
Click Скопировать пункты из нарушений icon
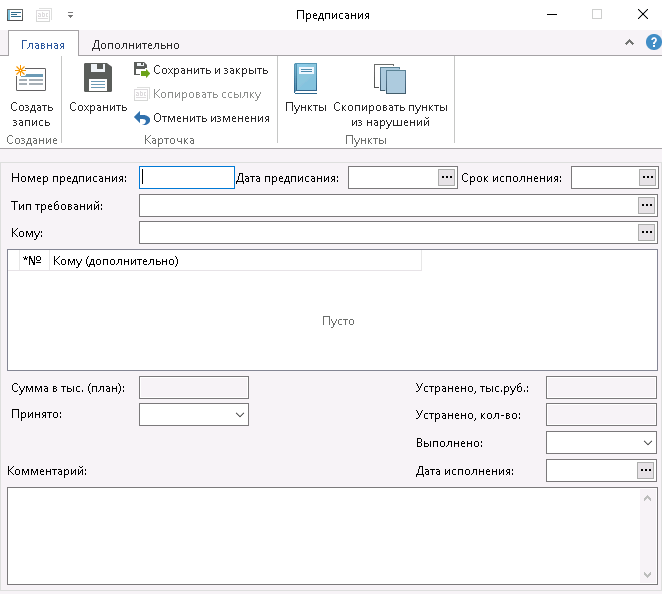(390, 79)
